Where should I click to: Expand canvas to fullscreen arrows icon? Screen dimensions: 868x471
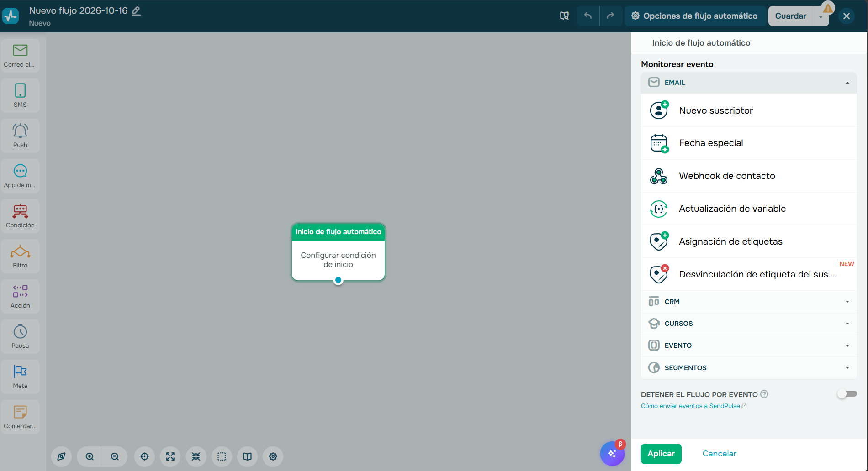[x=170, y=456]
